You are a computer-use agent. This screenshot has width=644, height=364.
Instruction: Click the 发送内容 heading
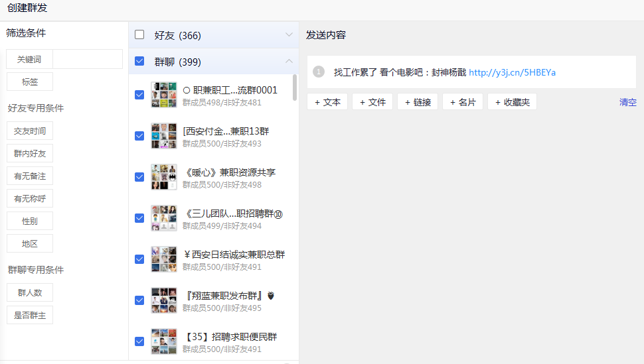click(x=326, y=35)
